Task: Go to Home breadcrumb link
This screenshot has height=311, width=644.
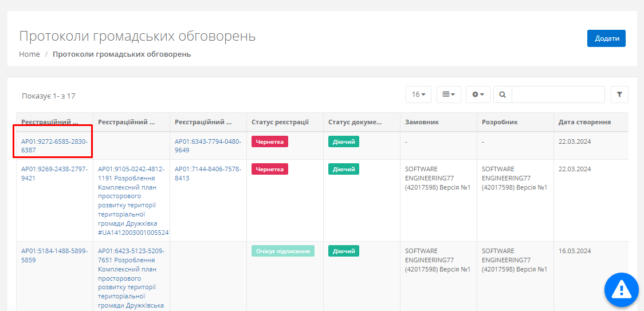Action: (29, 54)
